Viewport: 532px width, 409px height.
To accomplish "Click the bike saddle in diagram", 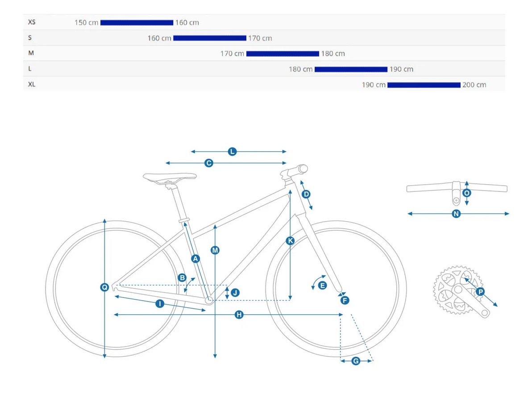I will pyautogui.click(x=170, y=177).
